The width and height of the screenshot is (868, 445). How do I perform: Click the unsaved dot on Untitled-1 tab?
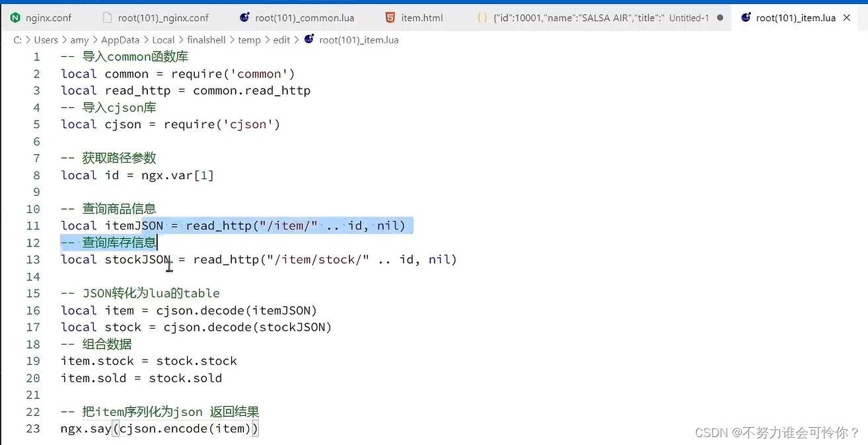tap(719, 18)
